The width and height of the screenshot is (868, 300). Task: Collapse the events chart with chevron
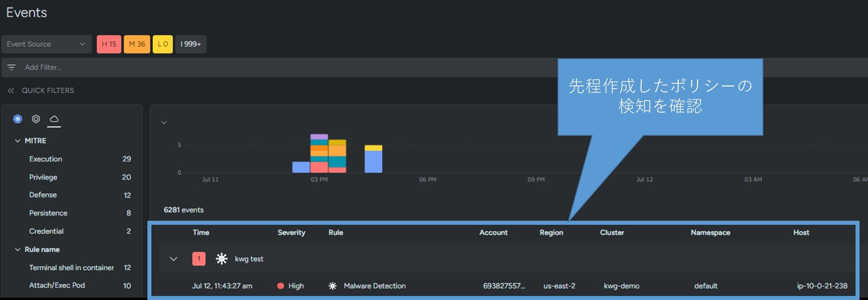click(x=164, y=122)
